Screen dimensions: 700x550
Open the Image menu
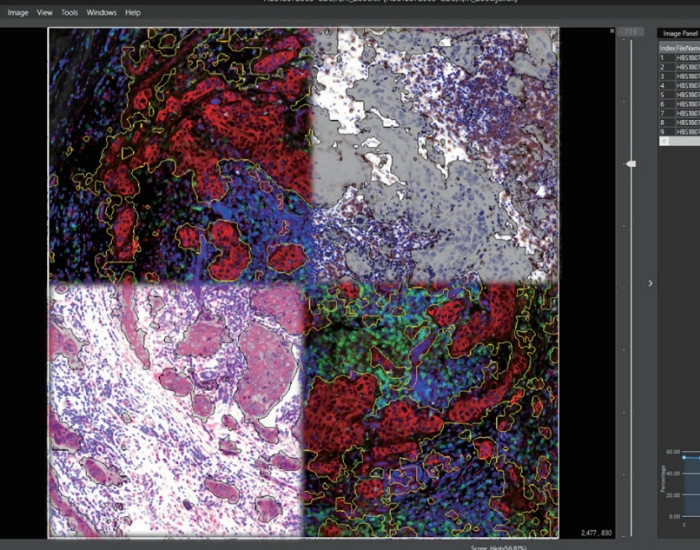(18, 12)
